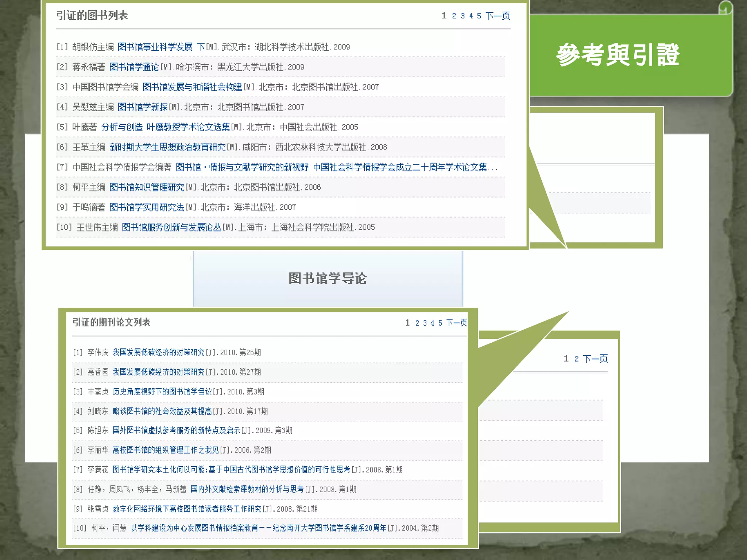
Task: Open book link 图书馆学通论
Action: click(x=134, y=67)
